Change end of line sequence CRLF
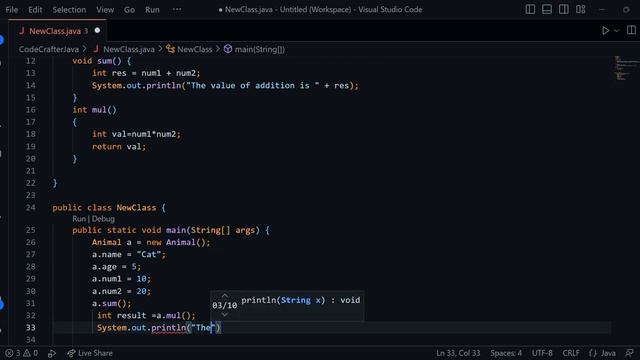The width and height of the screenshot is (640, 360). (x=571, y=353)
